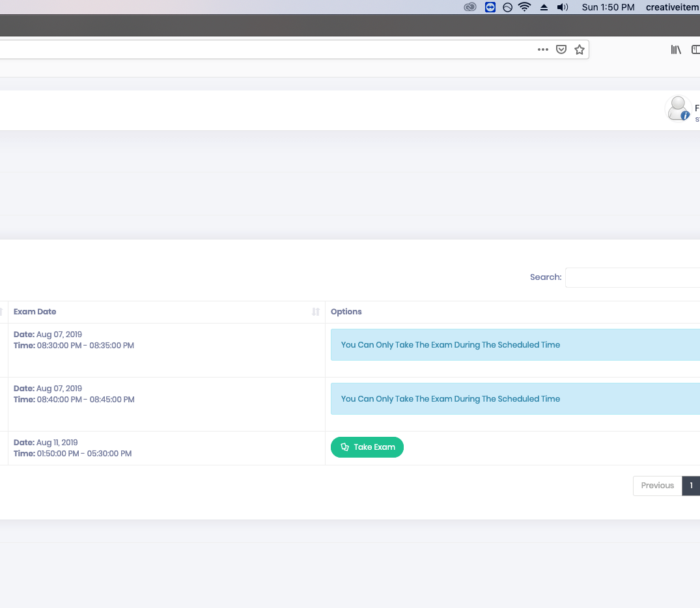Open the Creative Cloud menu bar icon
Image resolution: width=700 pixels, height=608 pixels.
tap(469, 7)
